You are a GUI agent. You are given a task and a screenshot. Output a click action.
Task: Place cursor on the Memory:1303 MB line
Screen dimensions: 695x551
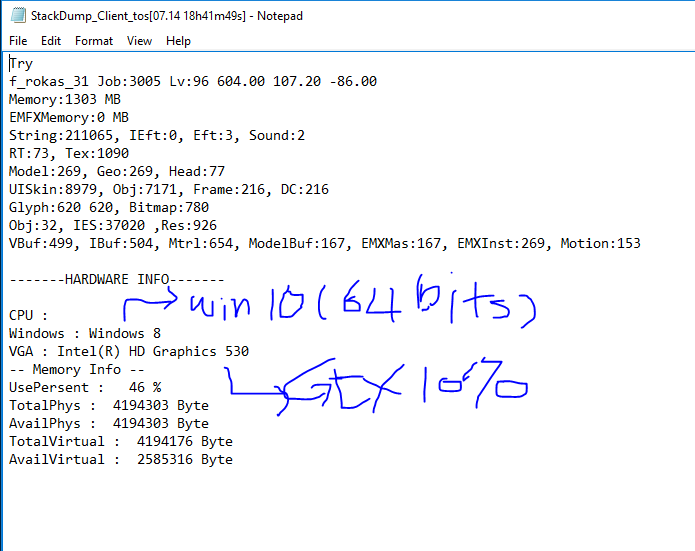pyautogui.click(x=65, y=99)
